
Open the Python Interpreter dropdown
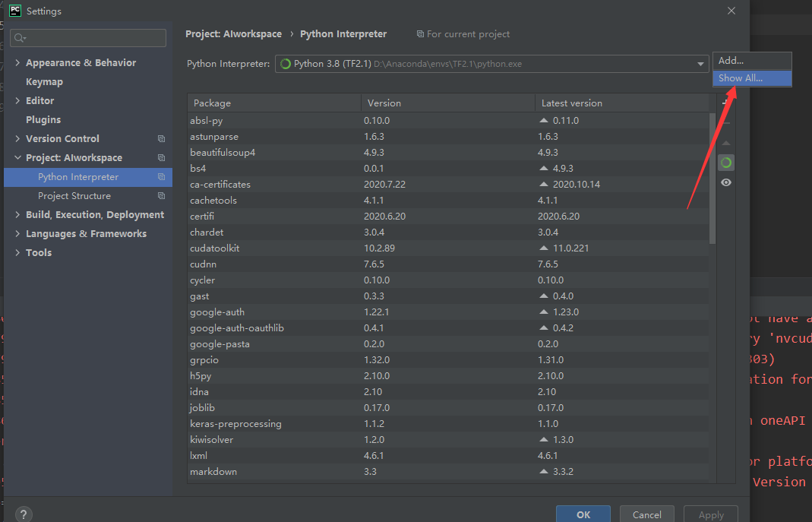[701, 65]
